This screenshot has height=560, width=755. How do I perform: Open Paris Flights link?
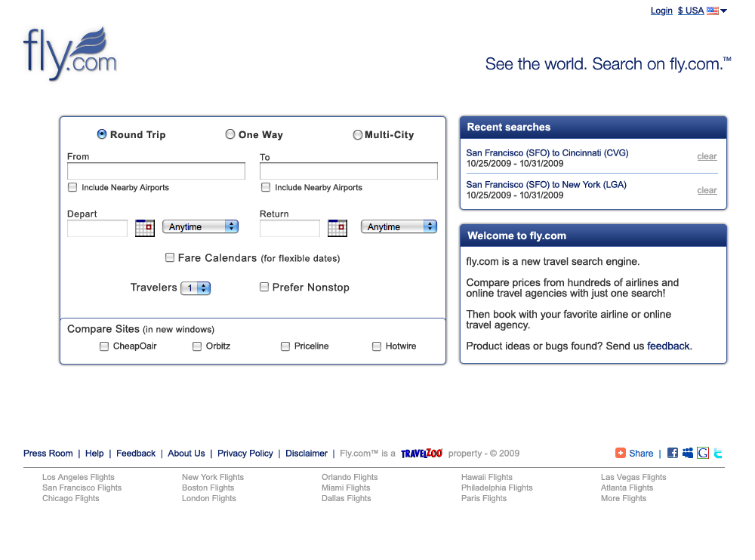484,498
